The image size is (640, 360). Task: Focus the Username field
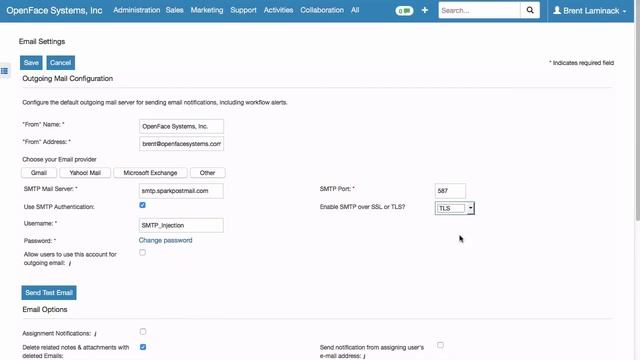181,225
